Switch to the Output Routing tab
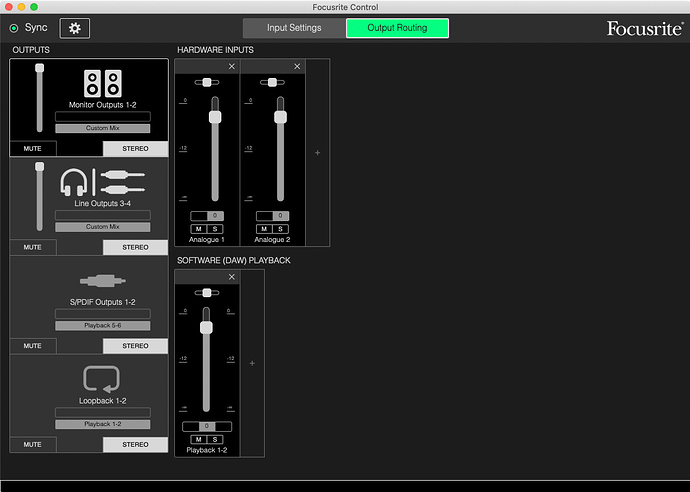The height and width of the screenshot is (492, 690). tap(397, 28)
